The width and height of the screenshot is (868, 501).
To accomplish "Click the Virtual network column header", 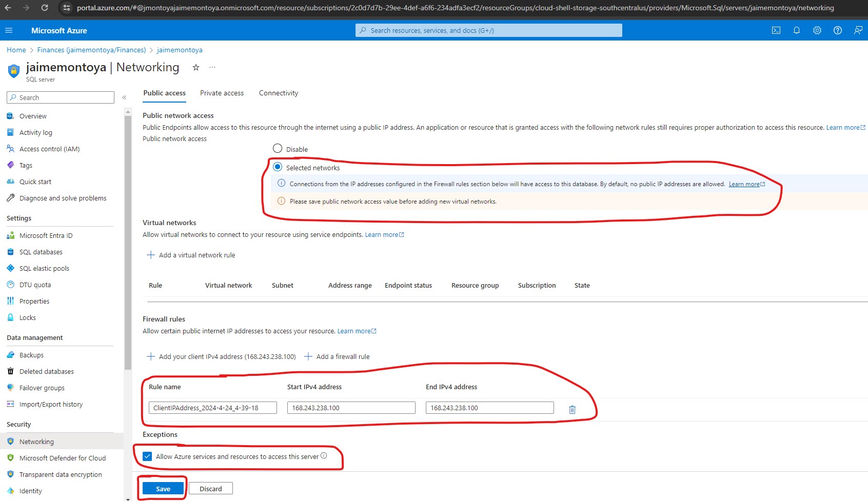I will click(228, 285).
